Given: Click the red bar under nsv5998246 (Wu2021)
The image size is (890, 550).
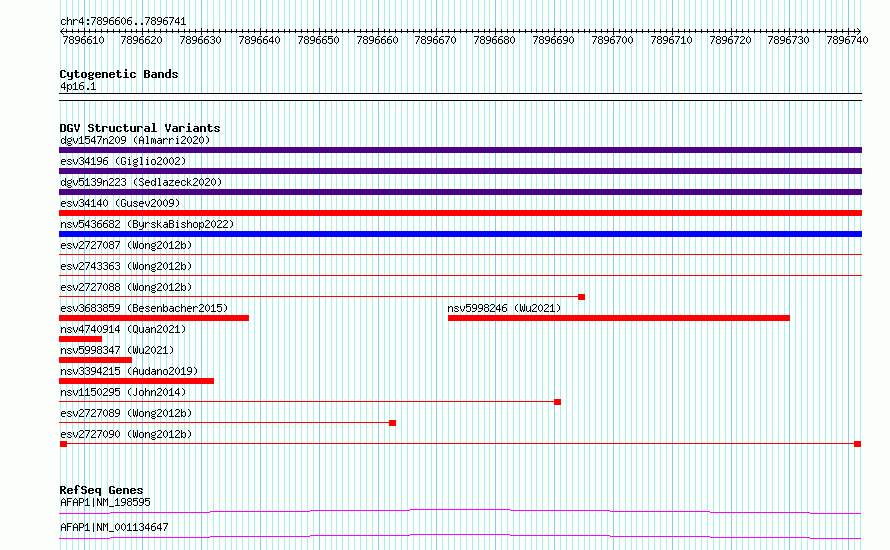Looking at the screenshot, I should tap(619, 318).
